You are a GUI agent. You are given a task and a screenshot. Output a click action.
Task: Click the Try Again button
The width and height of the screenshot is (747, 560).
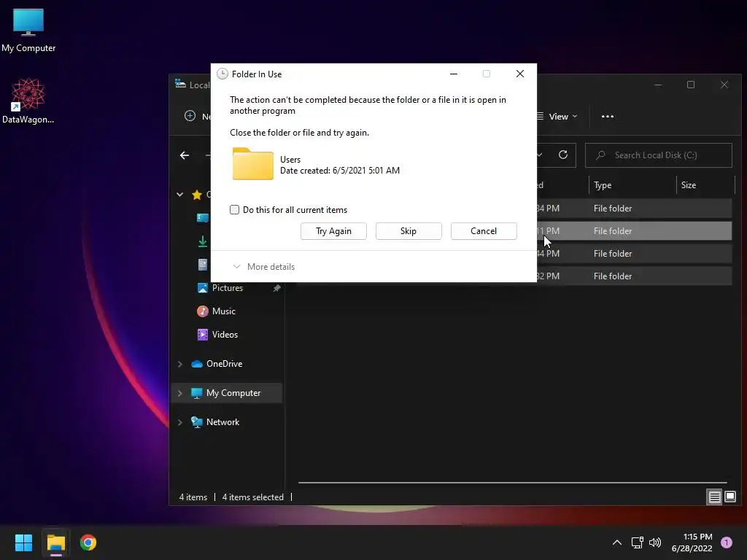click(x=333, y=231)
